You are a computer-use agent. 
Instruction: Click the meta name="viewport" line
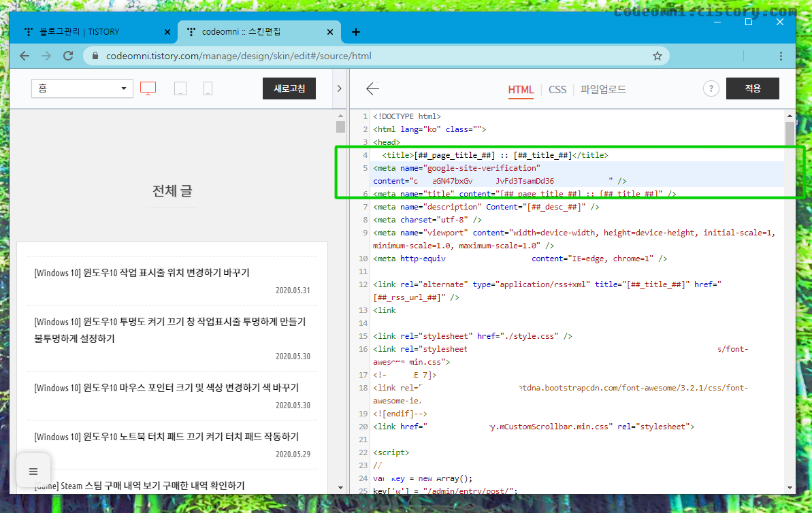coord(574,239)
